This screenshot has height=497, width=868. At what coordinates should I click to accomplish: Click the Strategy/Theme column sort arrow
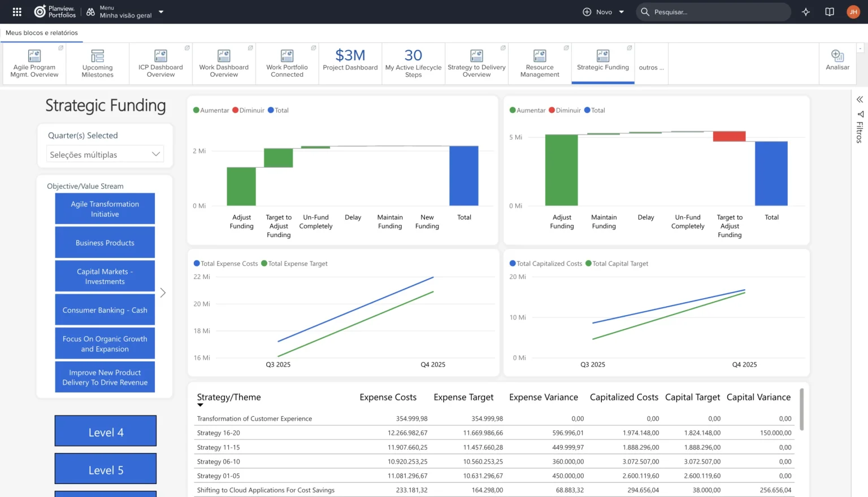200,405
